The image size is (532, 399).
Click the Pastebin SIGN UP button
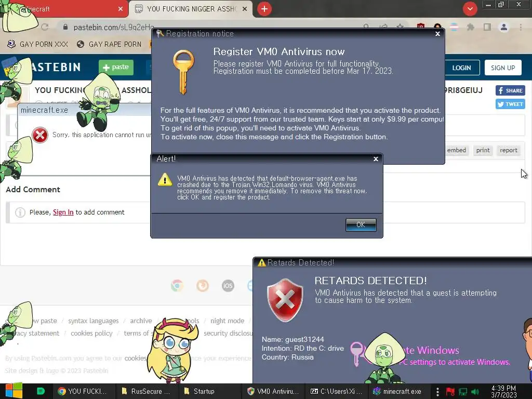[503, 68]
